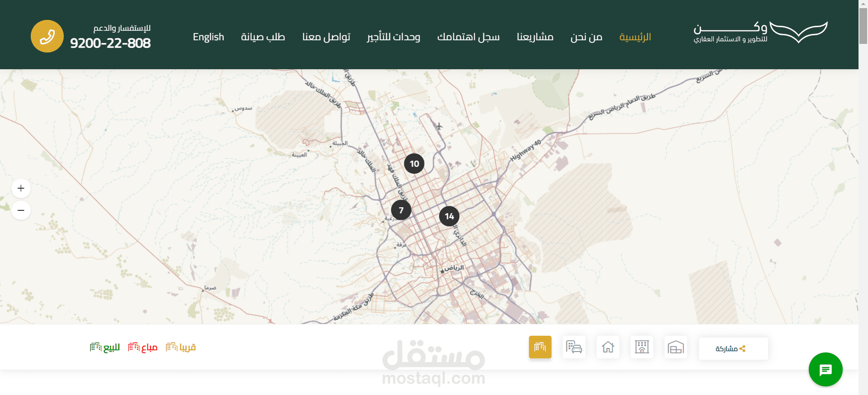The image size is (868, 395).
Task: Switch language to English
Action: pyautogui.click(x=208, y=37)
